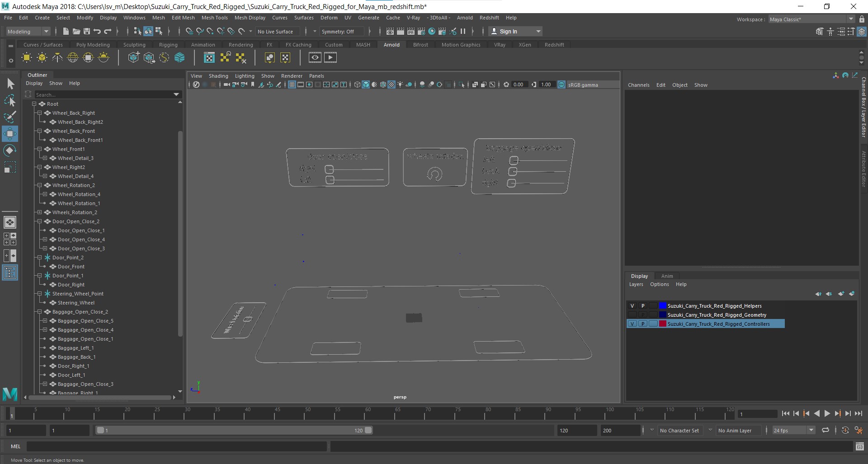Toggle playback P of Controllers layer

[x=642, y=324]
